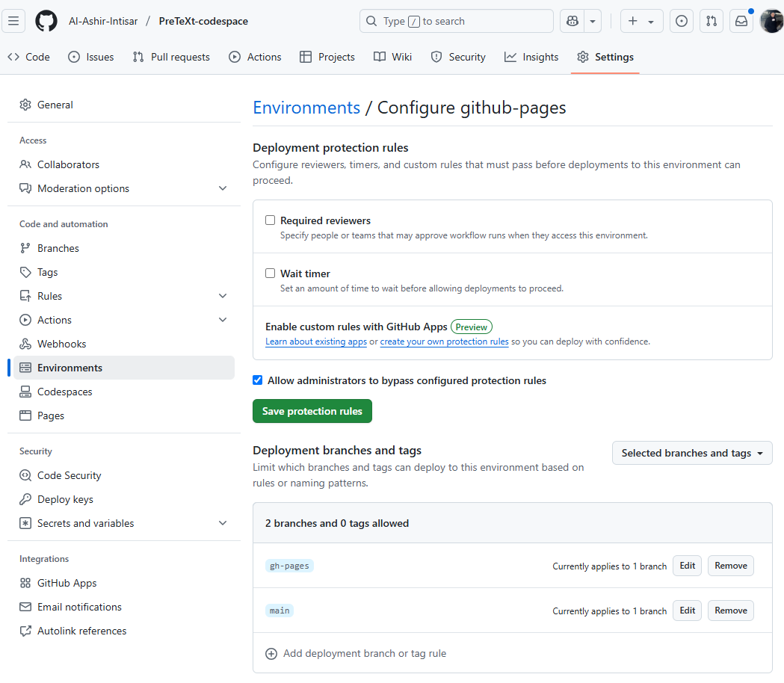The image size is (784, 683).
Task: Open the hamburger navigation menu
Action: tap(13, 21)
